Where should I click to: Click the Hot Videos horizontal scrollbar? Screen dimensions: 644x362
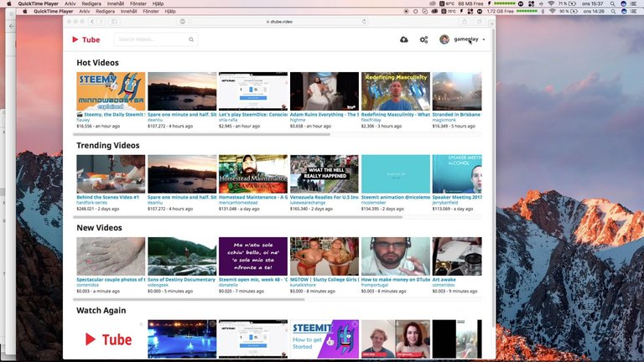pos(203,134)
